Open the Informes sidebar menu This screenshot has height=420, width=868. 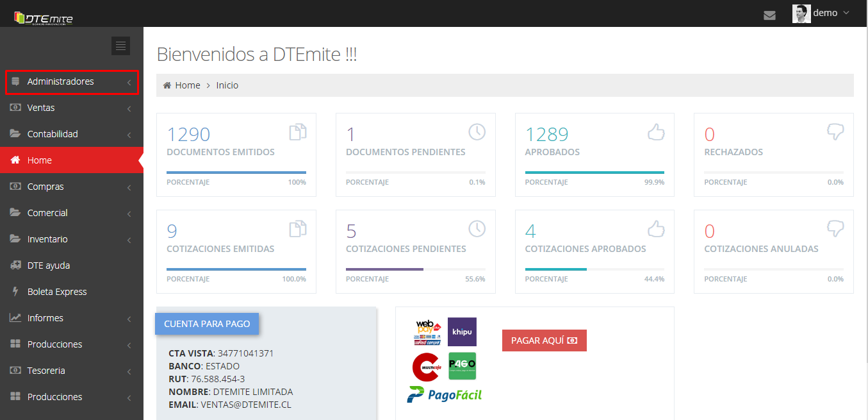point(72,318)
